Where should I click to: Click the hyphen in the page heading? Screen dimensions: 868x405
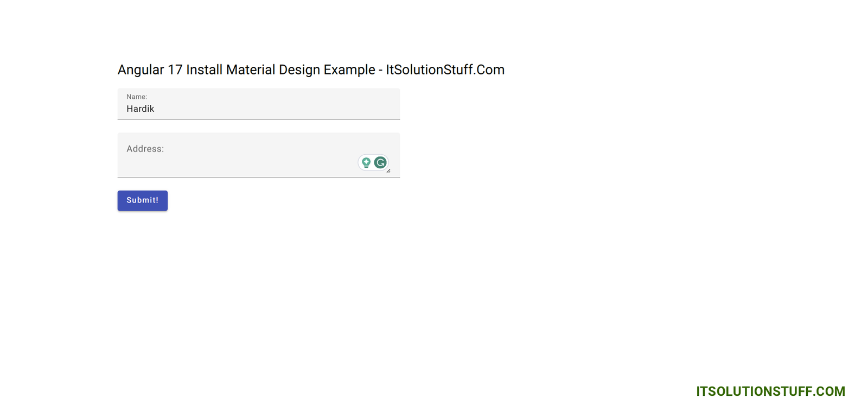click(x=381, y=71)
